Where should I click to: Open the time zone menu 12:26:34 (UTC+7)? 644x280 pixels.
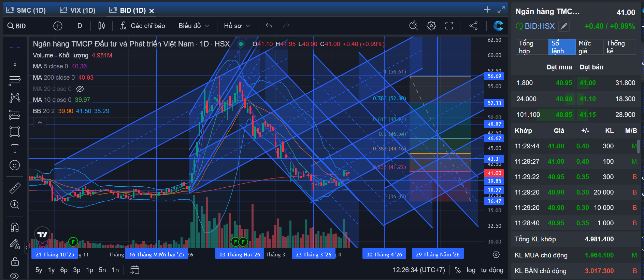419,270
